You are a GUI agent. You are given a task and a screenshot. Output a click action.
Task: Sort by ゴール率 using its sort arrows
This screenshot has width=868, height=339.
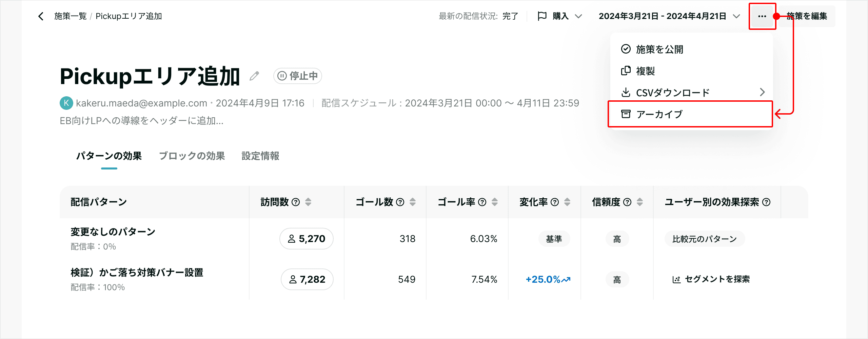(495, 202)
